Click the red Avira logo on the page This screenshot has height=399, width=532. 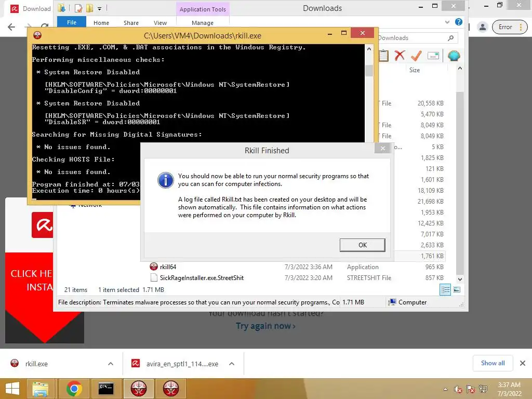point(43,225)
